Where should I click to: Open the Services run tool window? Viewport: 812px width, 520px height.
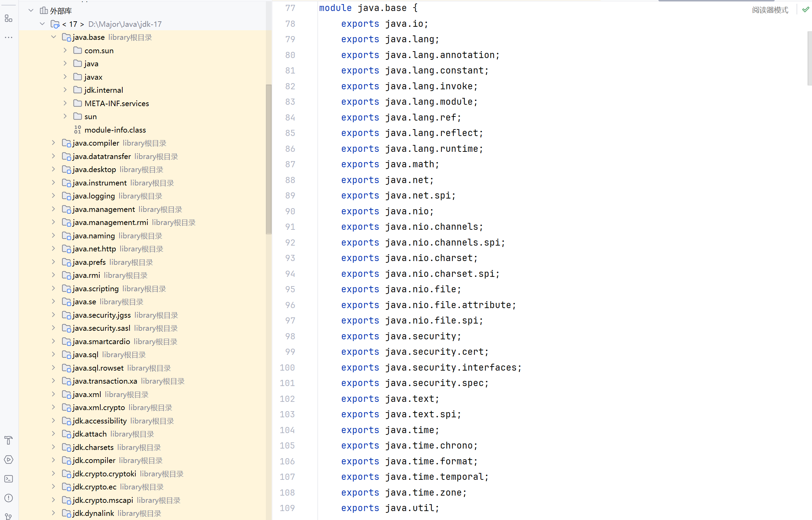coord(9,460)
